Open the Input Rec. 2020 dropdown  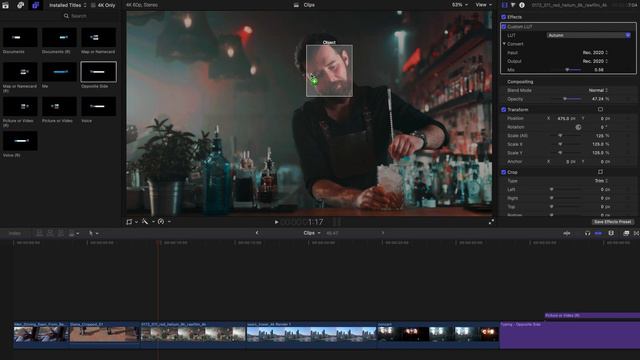595,52
